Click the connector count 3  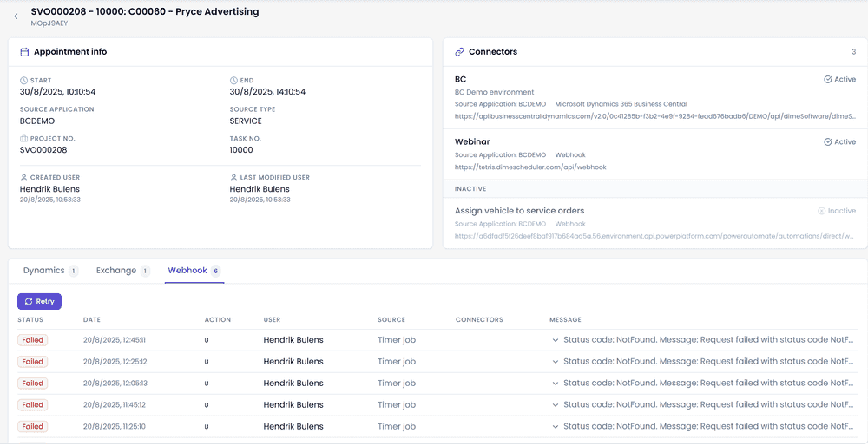(x=853, y=52)
